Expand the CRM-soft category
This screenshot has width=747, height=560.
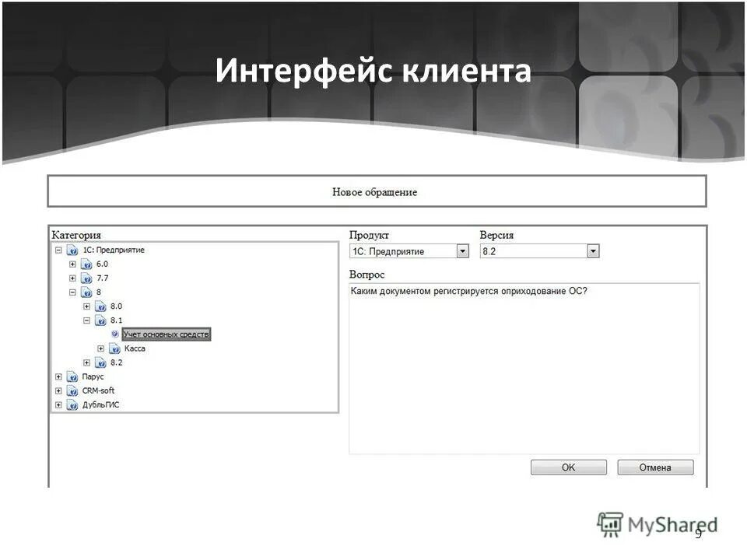(57, 390)
